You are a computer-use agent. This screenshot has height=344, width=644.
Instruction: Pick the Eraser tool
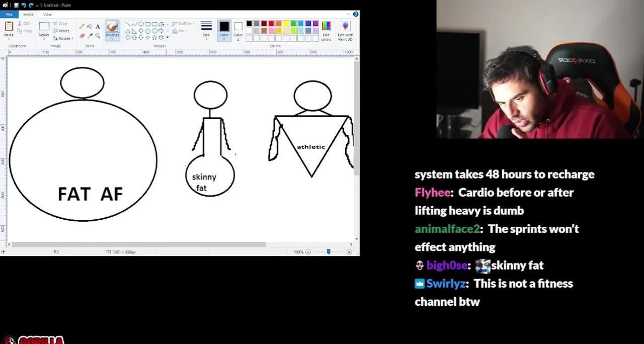82,36
